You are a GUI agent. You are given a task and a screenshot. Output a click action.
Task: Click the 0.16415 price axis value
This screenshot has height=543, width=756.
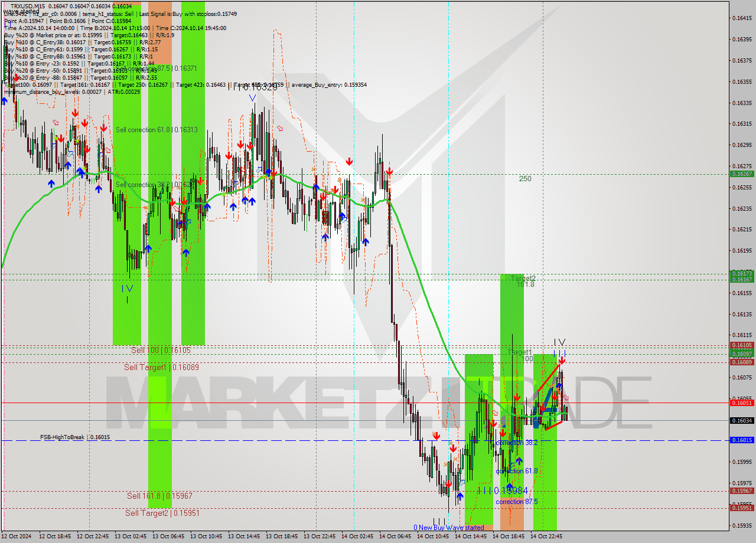742,18
